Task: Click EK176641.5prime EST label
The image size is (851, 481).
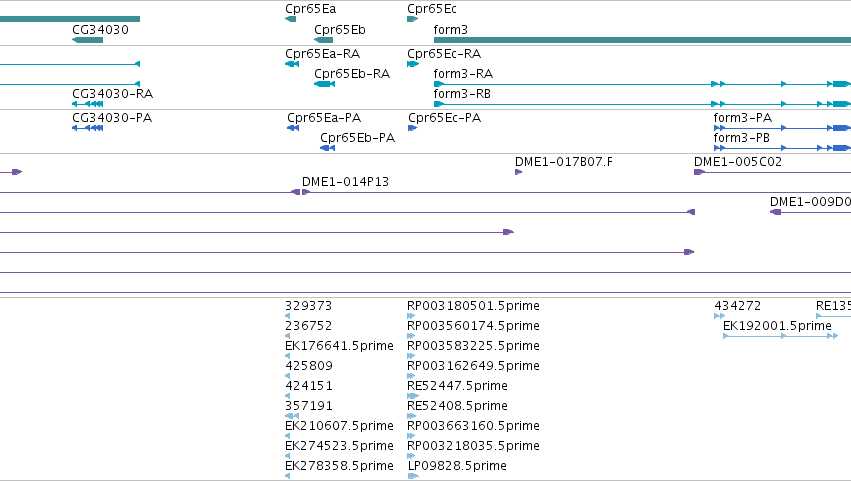Action: pos(339,346)
